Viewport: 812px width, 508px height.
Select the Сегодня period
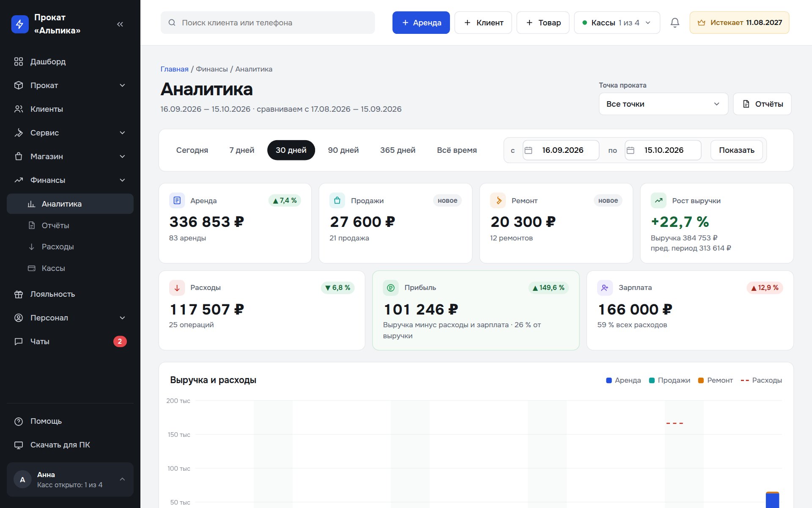click(192, 150)
